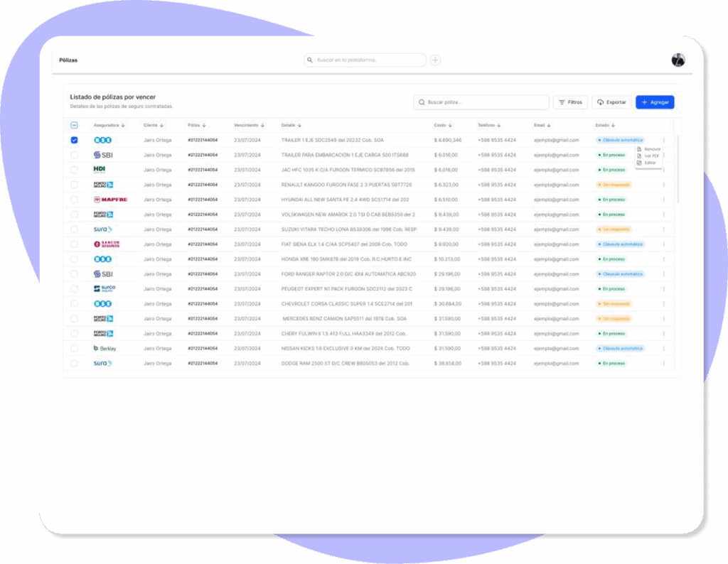Open three-dot menu for the MAPFRE row
This screenshot has height=564, width=728.
pos(663,200)
